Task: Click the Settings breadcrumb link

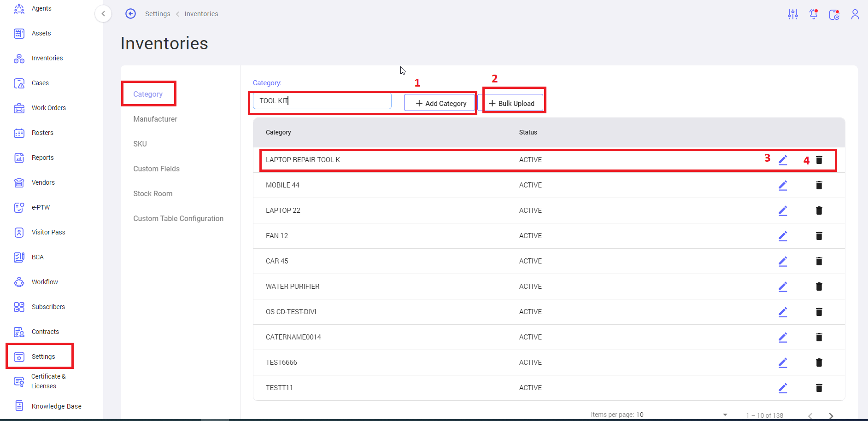Action: (x=158, y=14)
